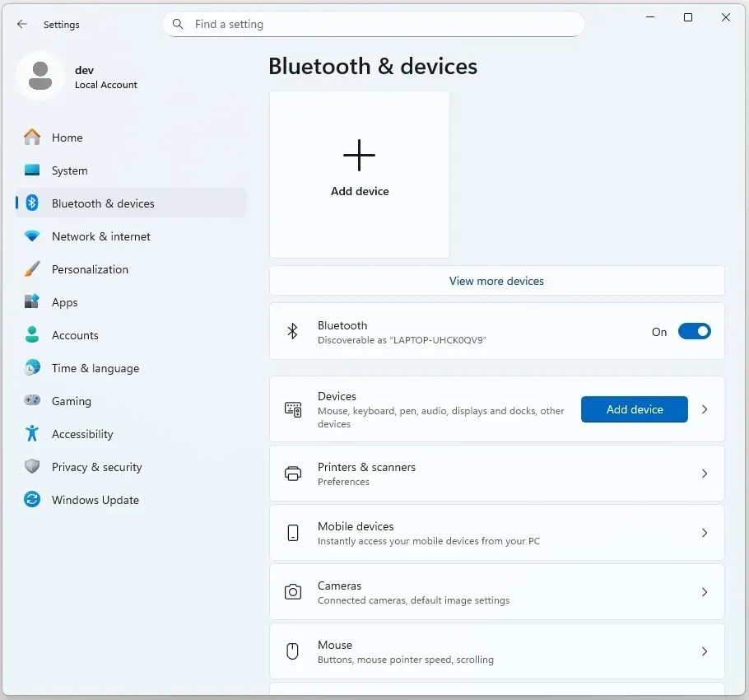
Task: Click the Accessibility figure icon
Action: point(32,433)
